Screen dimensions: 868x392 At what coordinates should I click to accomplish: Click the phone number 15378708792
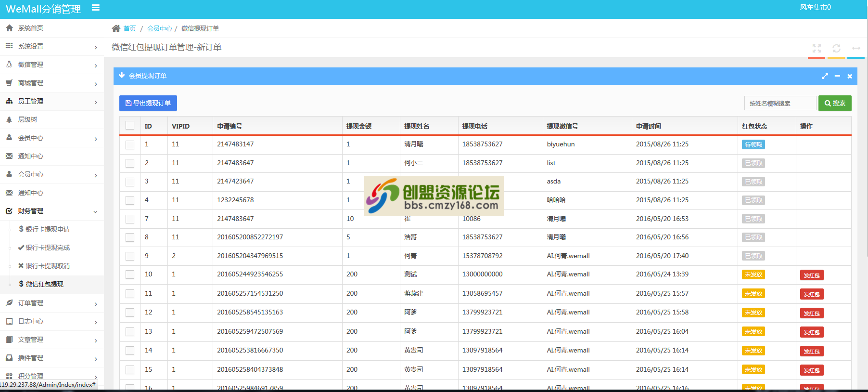point(482,256)
